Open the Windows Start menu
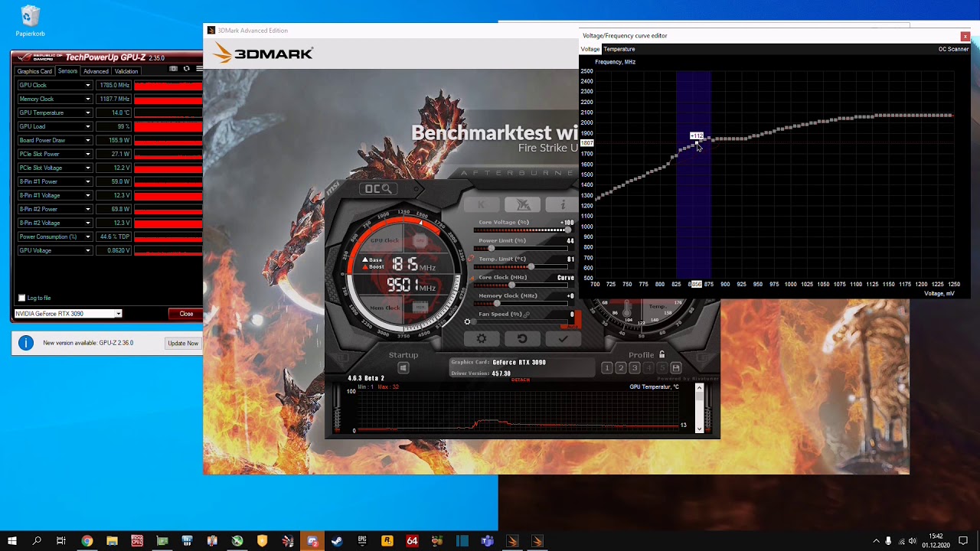The width and height of the screenshot is (980, 551). 12,541
